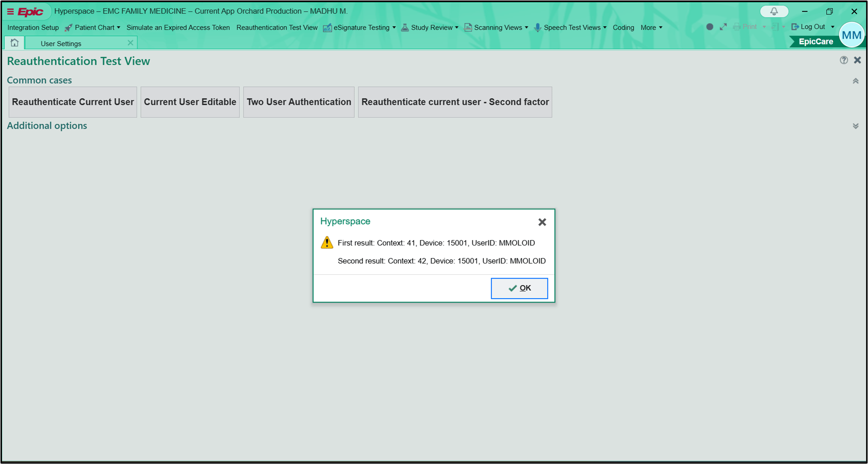Click Current User Editable button
868x464 pixels.
point(190,102)
